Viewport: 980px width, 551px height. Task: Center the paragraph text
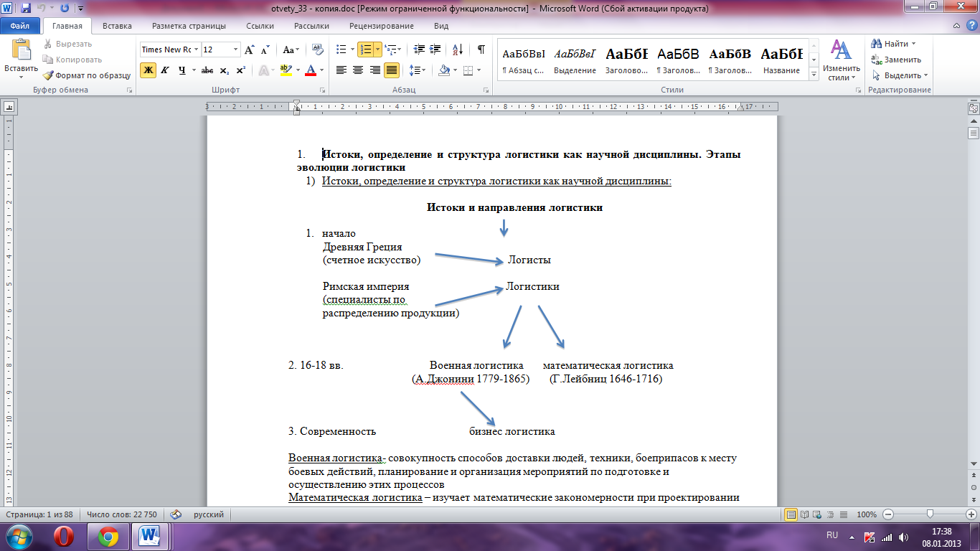[358, 70]
